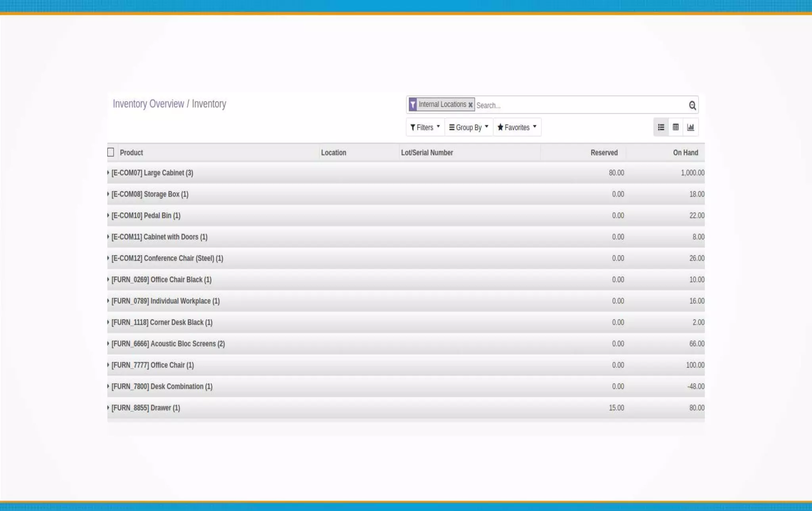Remove the Internal Locations filter tag

[470, 105]
